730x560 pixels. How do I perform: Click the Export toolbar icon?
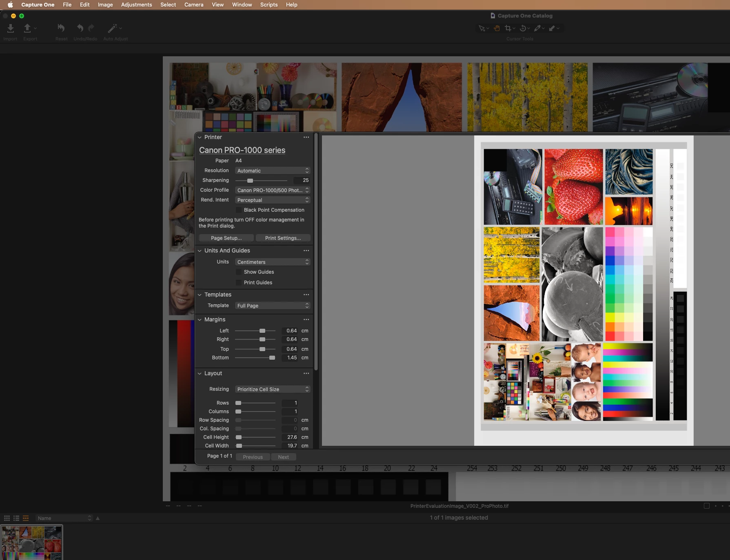27,28
